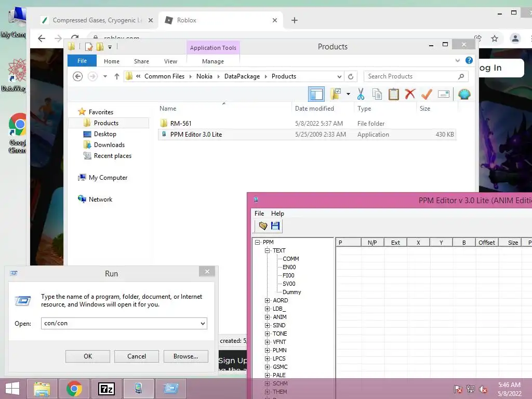The image size is (532, 399).
Task: Click the Windows Start button
Action: coord(12,389)
